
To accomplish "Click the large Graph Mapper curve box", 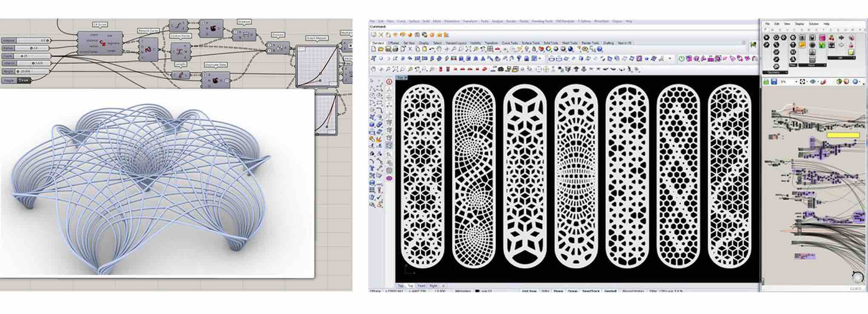I will pyautogui.click(x=317, y=66).
